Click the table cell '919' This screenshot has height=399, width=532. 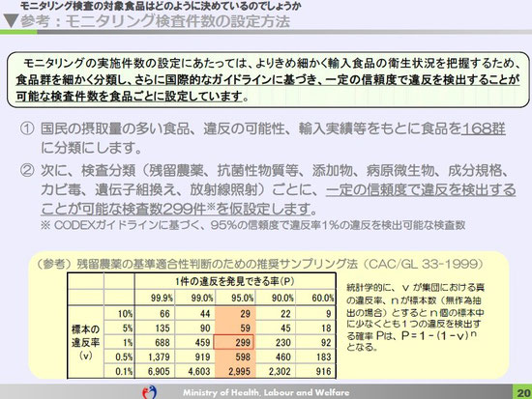202,356
